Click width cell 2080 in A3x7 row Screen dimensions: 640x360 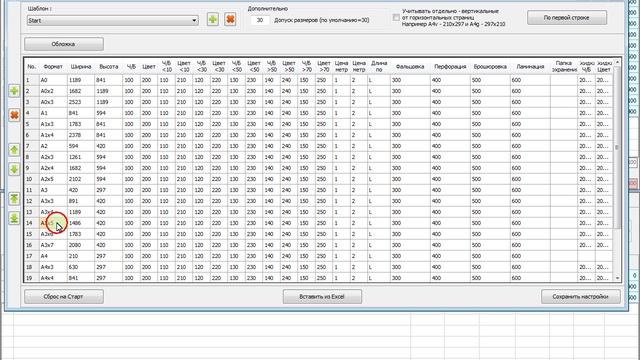(x=81, y=245)
